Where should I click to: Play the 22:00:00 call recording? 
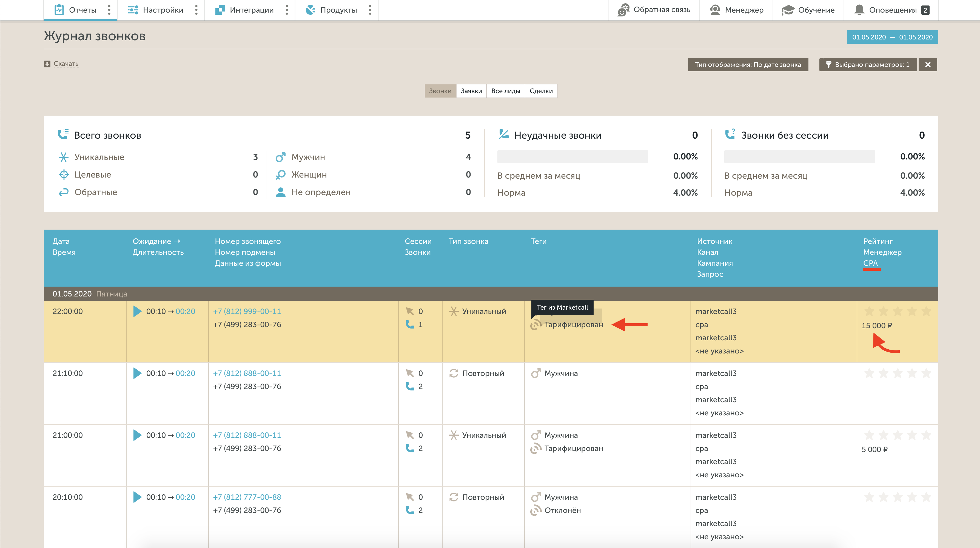point(137,311)
